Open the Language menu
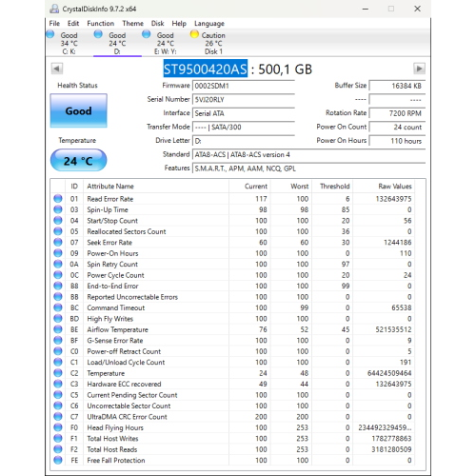Screen dimensions: 476x476 click(x=209, y=24)
